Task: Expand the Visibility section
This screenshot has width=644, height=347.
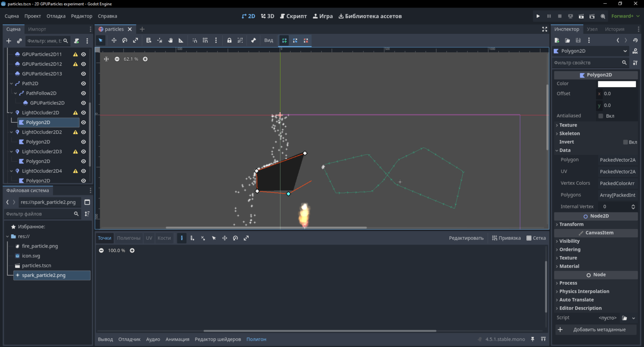Action: point(596,241)
